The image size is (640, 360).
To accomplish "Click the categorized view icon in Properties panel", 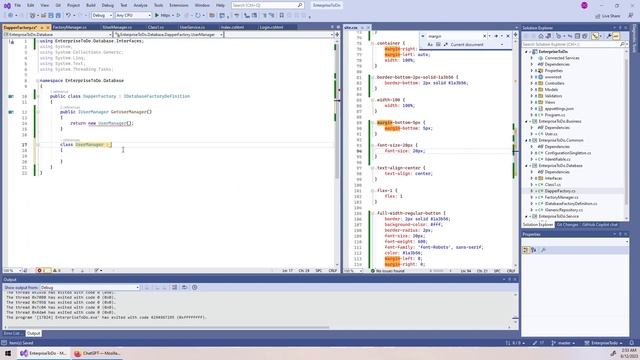I will [x=526, y=250].
